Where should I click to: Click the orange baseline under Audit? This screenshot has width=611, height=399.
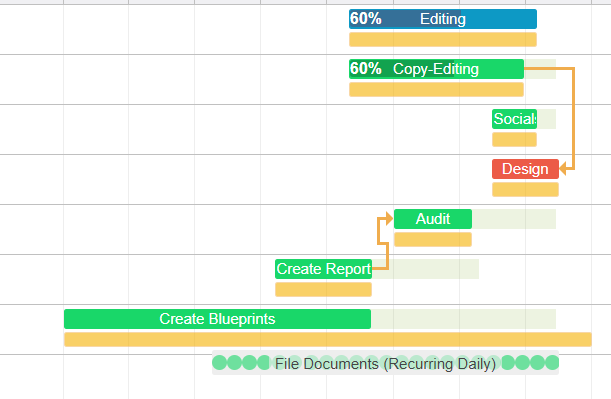pos(433,239)
